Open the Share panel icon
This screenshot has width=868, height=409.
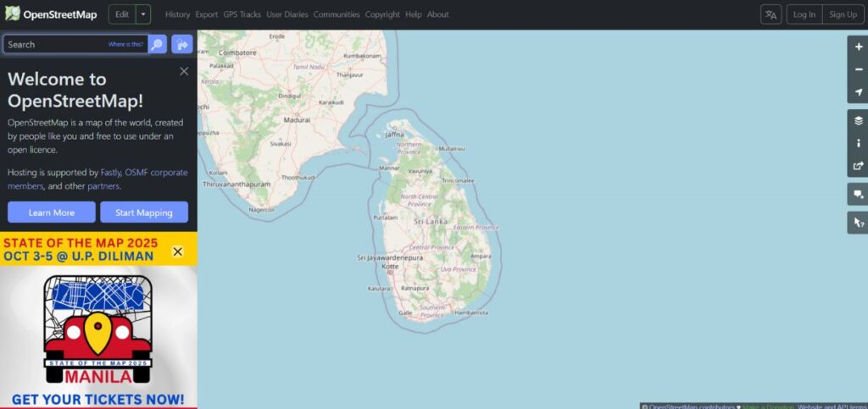tap(859, 165)
